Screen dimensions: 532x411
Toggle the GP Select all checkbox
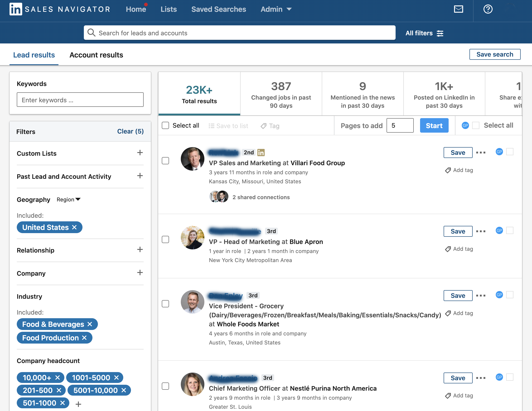[476, 125]
